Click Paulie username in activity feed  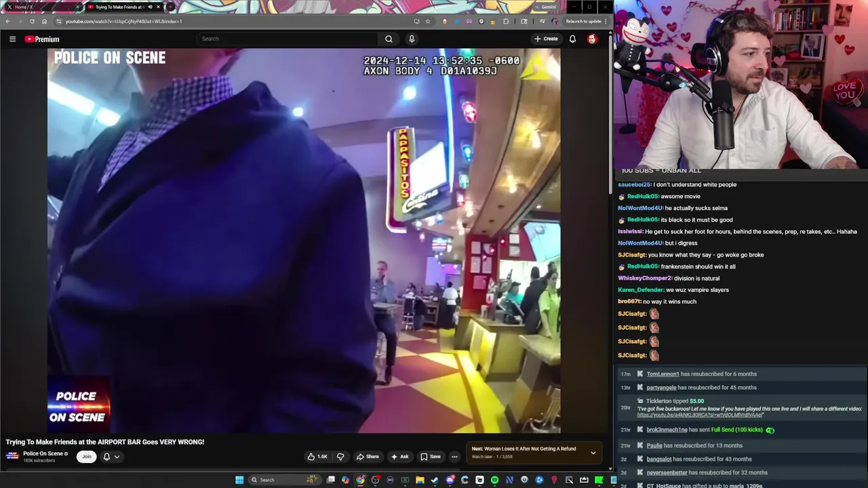coord(654,445)
